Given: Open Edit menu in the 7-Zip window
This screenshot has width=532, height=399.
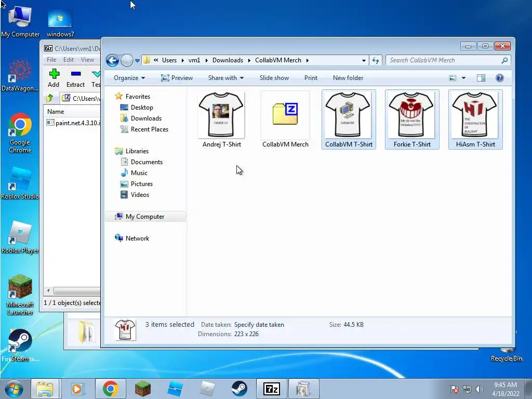Looking at the screenshot, I should coord(69,60).
